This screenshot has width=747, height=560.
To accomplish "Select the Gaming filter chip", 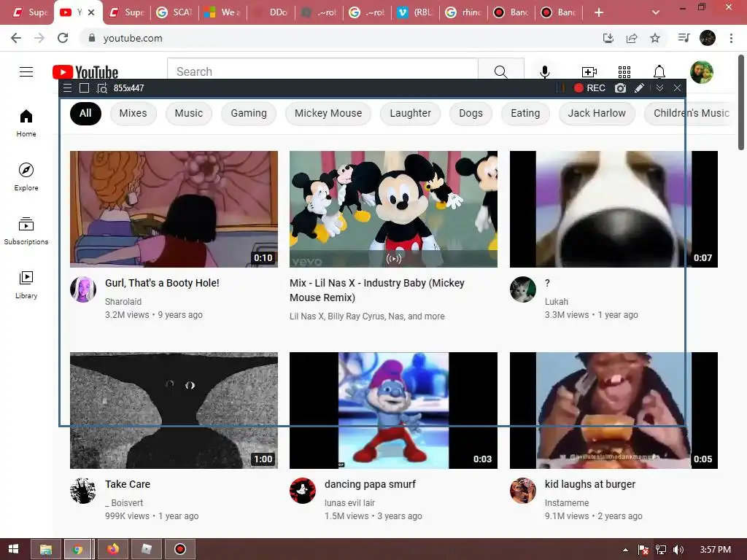I will pos(249,113).
